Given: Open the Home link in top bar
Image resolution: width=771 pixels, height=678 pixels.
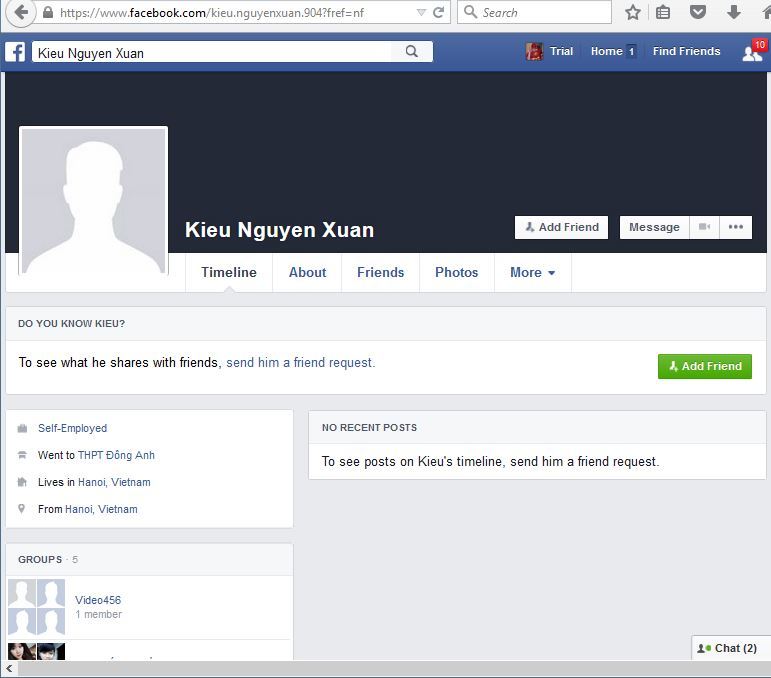Looking at the screenshot, I should pyautogui.click(x=606, y=51).
